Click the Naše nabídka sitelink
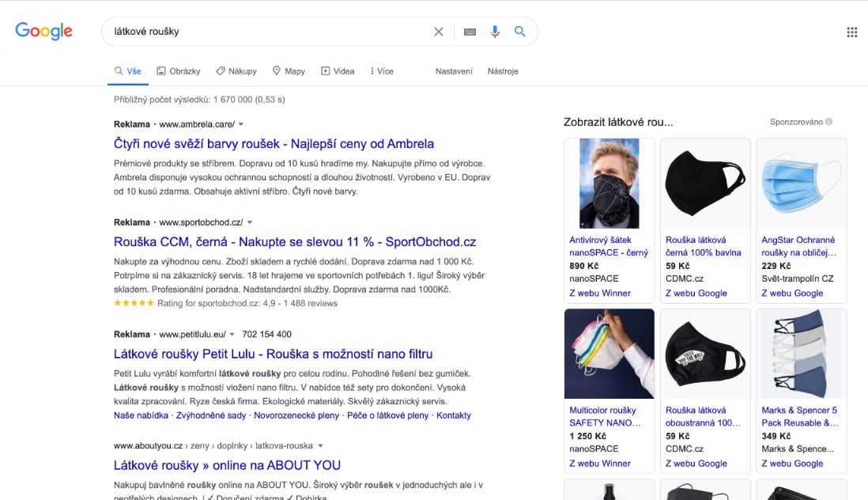This screenshot has width=868, height=500. point(141,415)
